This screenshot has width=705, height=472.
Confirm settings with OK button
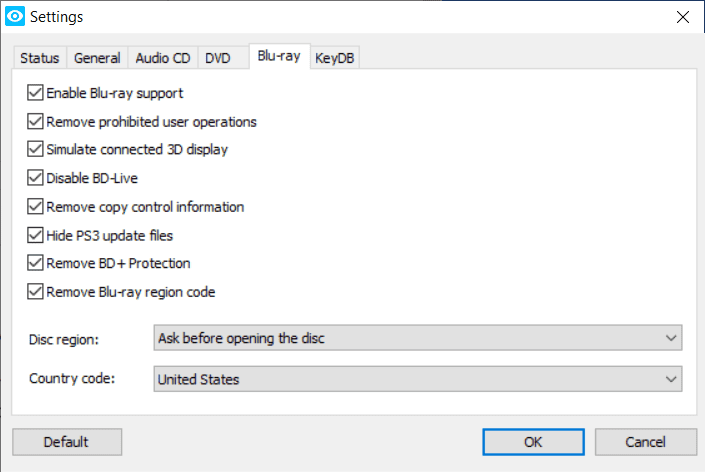[x=533, y=442]
